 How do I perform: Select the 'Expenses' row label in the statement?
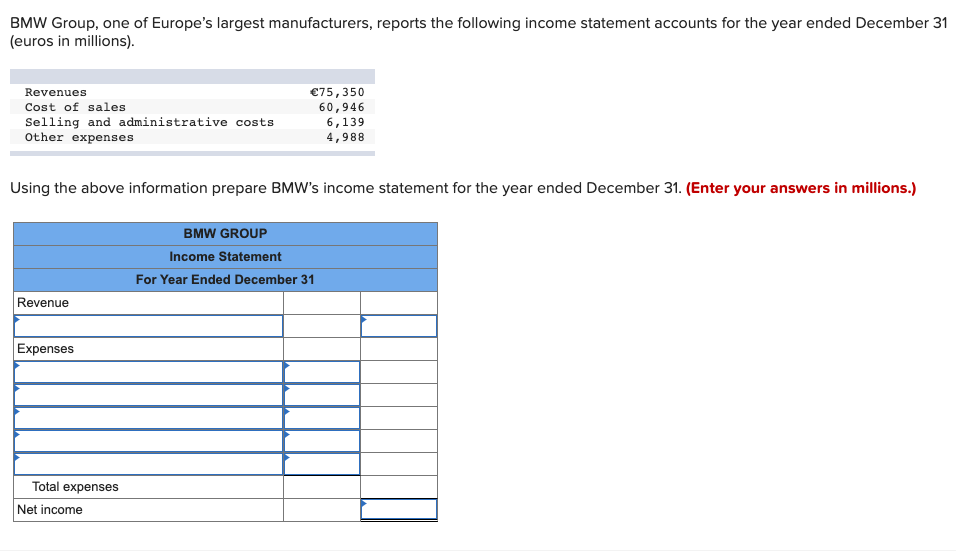pyautogui.click(x=45, y=349)
